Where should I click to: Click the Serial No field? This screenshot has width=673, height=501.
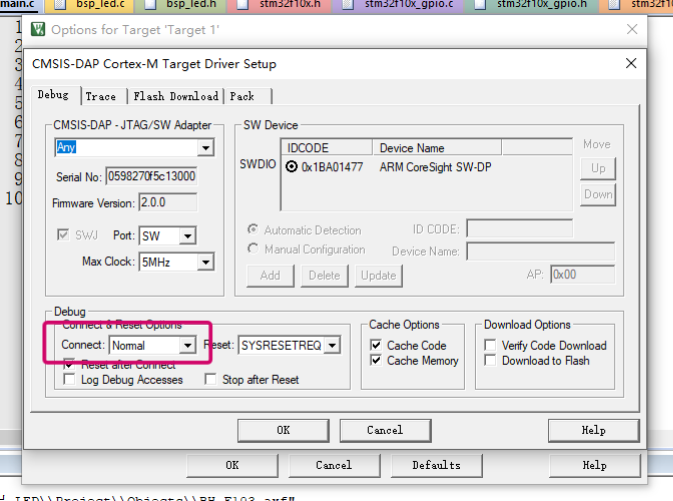152,176
